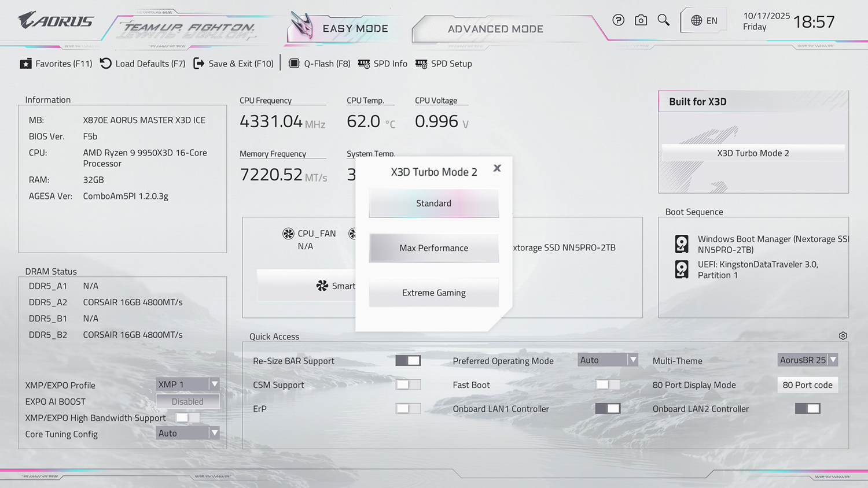Image resolution: width=868 pixels, height=488 pixels.
Task: Click the Load Defaults circular arrow icon
Action: [105, 64]
